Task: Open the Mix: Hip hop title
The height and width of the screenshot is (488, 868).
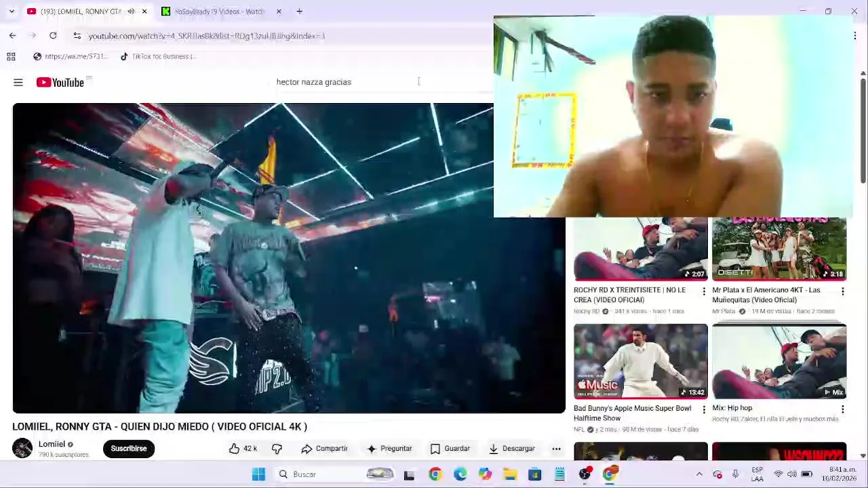Action: pos(732,408)
